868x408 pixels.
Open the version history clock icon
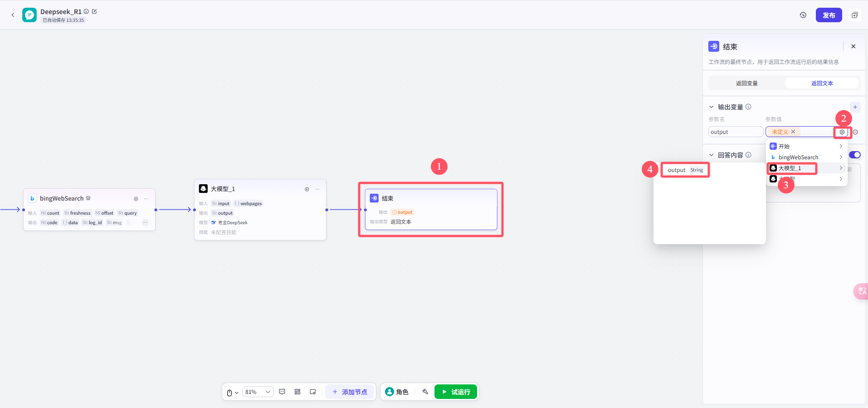(803, 15)
